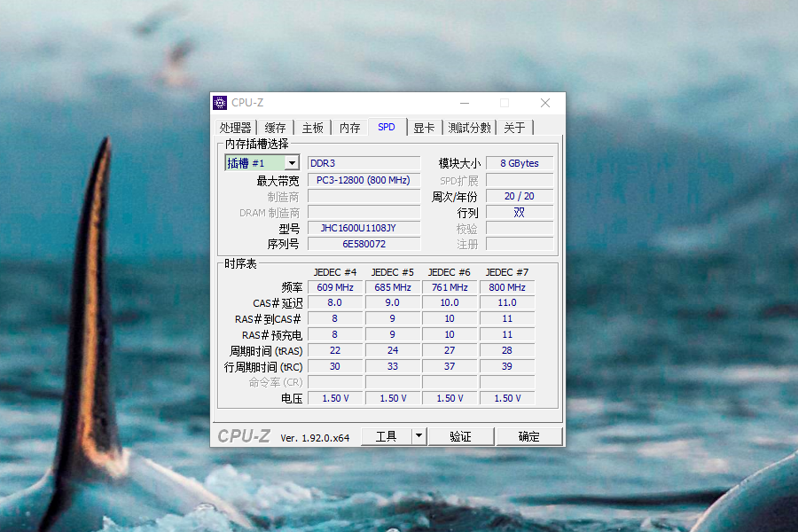The image size is (798, 532).
Task: Select tRC value 33
Action: point(393,366)
